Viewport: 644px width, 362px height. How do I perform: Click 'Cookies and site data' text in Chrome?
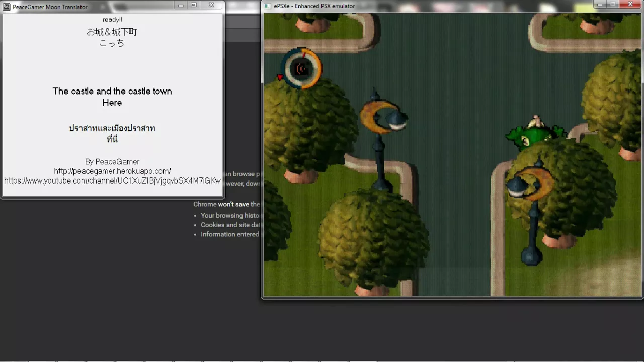click(x=230, y=225)
